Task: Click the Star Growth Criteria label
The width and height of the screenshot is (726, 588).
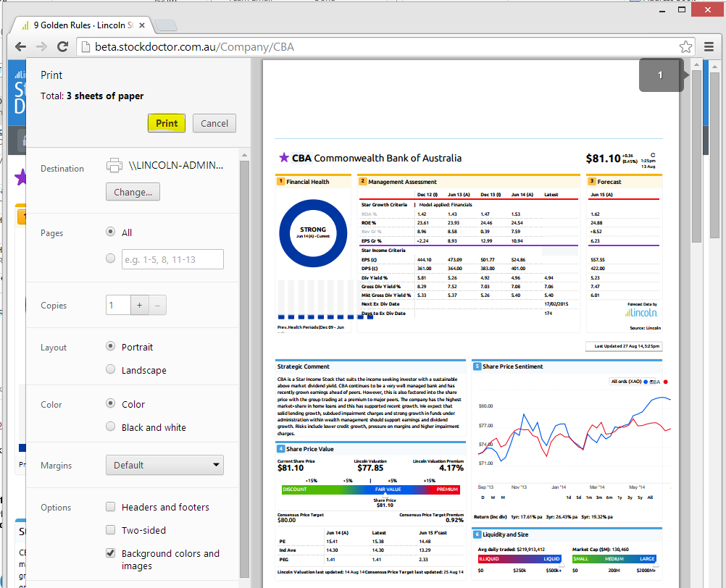Action: tap(384, 204)
